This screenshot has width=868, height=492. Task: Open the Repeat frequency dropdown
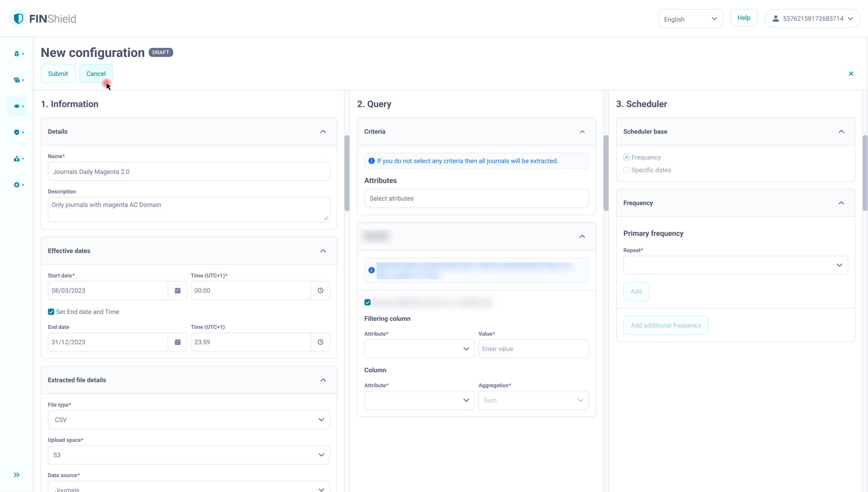pyautogui.click(x=735, y=266)
